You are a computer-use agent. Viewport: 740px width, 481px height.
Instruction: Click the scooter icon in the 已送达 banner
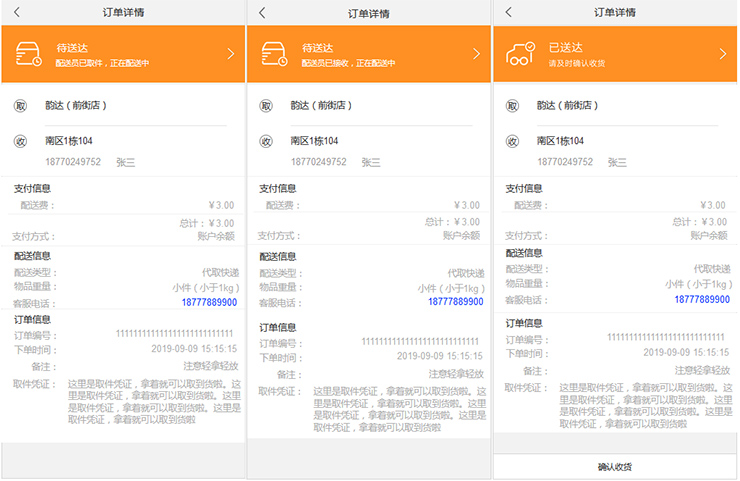pyautogui.click(x=520, y=54)
